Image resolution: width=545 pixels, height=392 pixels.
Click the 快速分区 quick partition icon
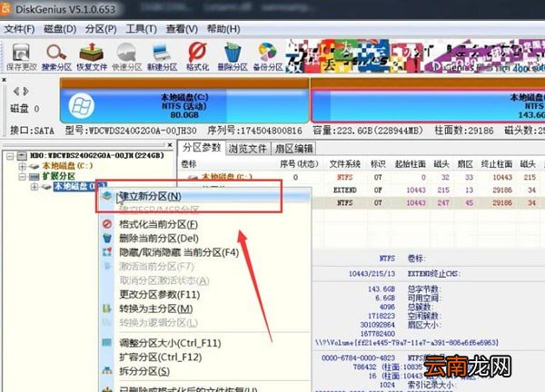127,56
